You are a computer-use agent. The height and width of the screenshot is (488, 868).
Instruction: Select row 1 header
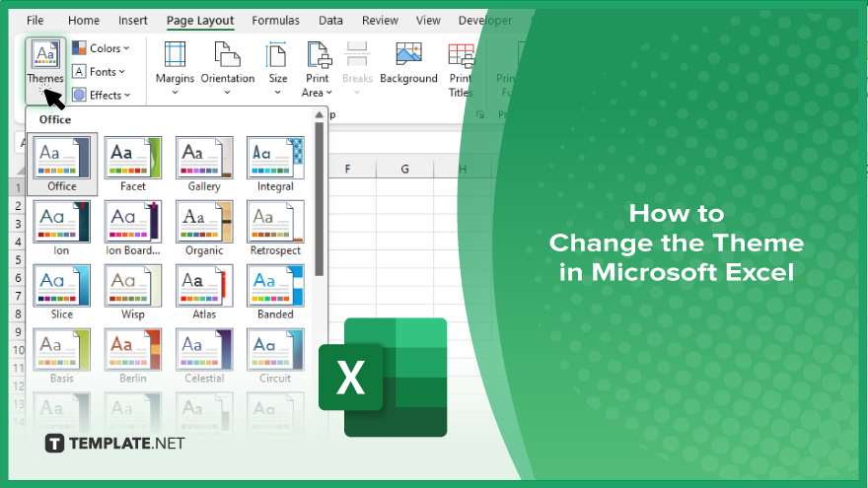pos(18,187)
